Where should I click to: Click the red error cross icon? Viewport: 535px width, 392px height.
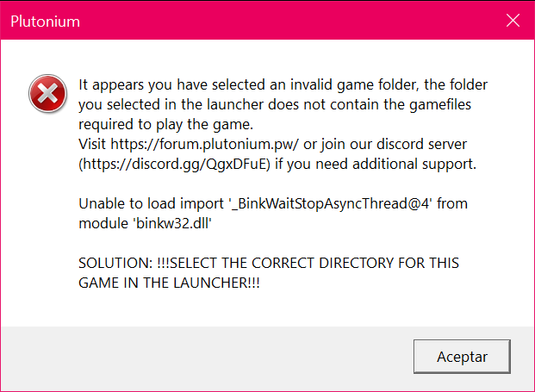coord(47,94)
